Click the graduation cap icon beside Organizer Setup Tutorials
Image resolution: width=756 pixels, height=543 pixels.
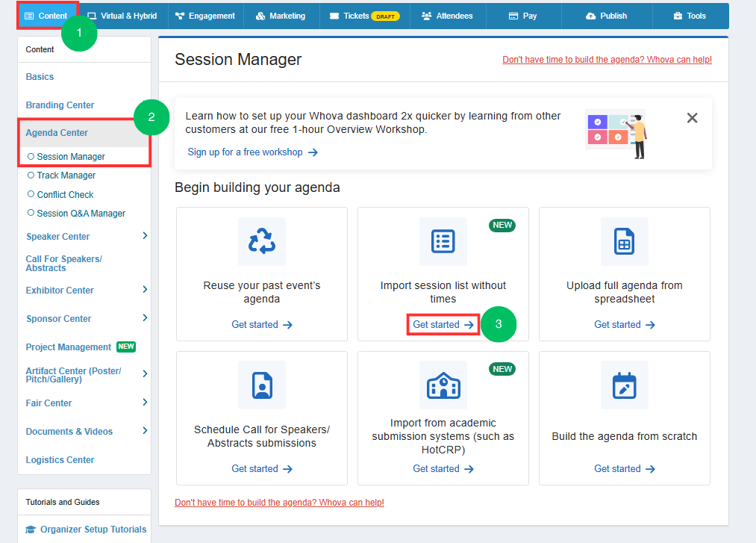[31, 530]
